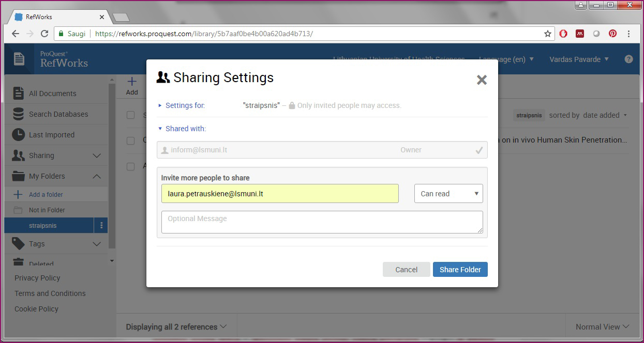
Task: Open straipsnis folder three-dot options menu
Action: tap(101, 226)
